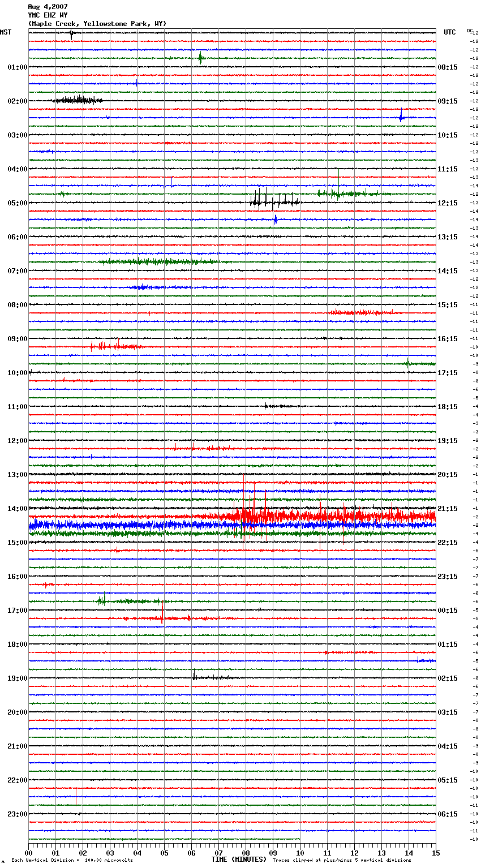Click the '06:15' UTC time label
Viewport: 481px width, 868px height.
[448, 814]
